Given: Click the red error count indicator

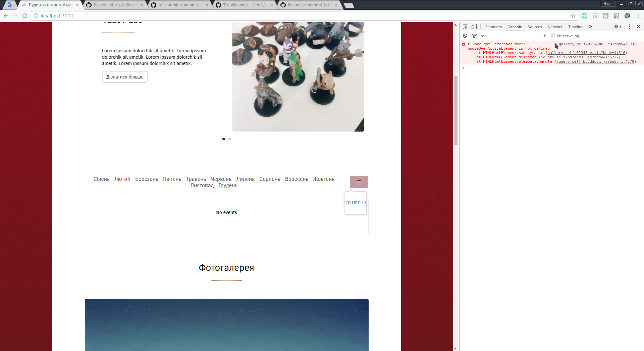Looking at the screenshot, I should click(618, 27).
